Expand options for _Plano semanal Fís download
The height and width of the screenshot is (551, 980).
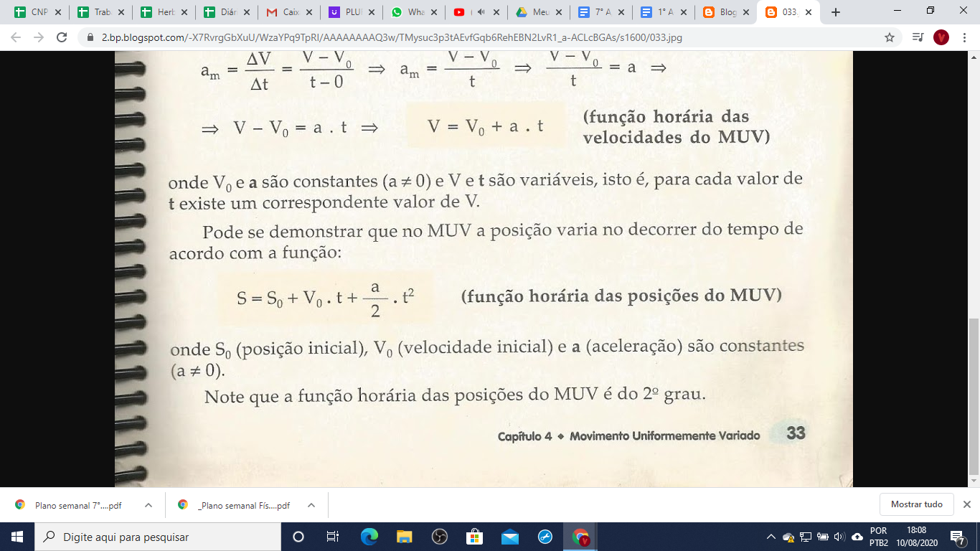(x=311, y=505)
